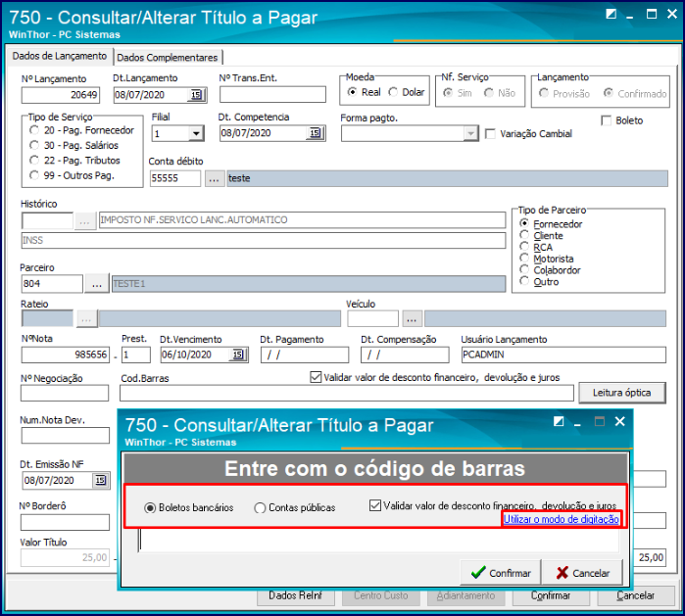Click Utilizar o modo de digitação link
This screenshot has height=616, width=685.
click(x=562, y=519)
